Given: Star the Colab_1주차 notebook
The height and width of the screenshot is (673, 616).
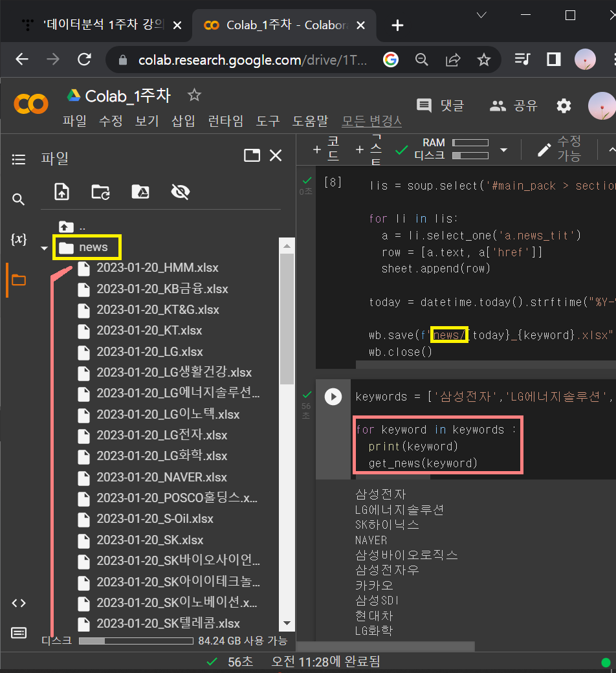Looking at the screenshot, I should click(x=195, y=95).
